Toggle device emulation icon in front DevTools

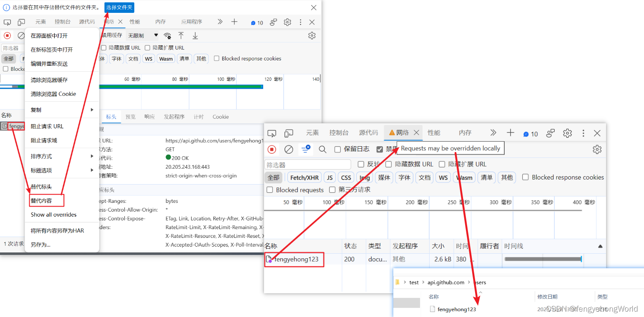coord(289,133)
